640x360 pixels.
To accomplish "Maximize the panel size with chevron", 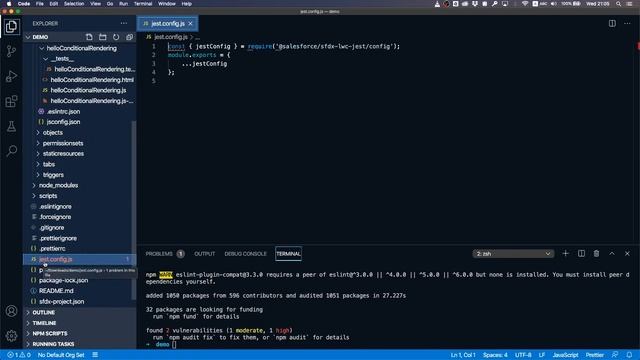I will coord(612,253).
